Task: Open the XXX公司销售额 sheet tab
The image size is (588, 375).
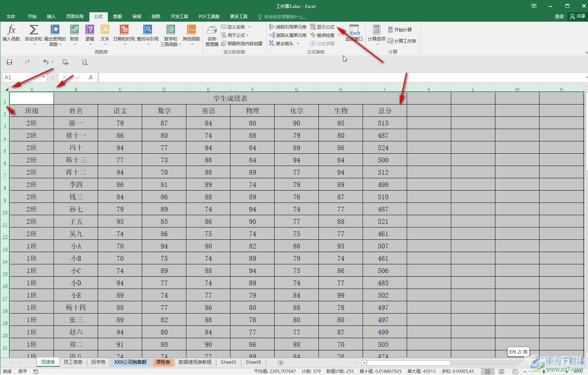Action: (x=131, y=362)
